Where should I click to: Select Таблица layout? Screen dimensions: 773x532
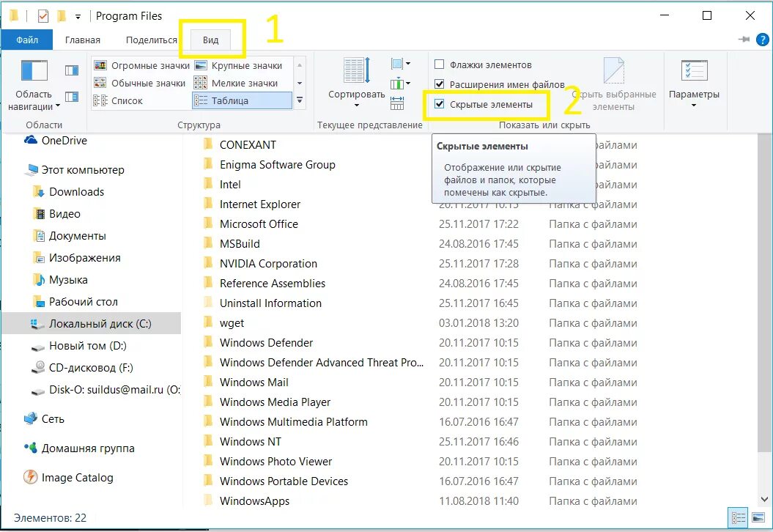pyautogui.click(x=242, y=100)
